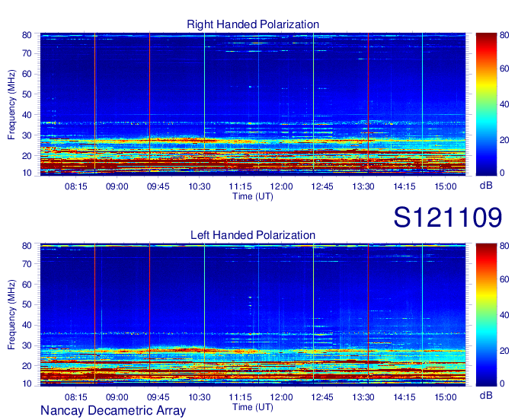The height and width of the screenshot is (420, 518).
Task: Select 12:00 time tick on Right Handed plot
Action: coord(281,186)
